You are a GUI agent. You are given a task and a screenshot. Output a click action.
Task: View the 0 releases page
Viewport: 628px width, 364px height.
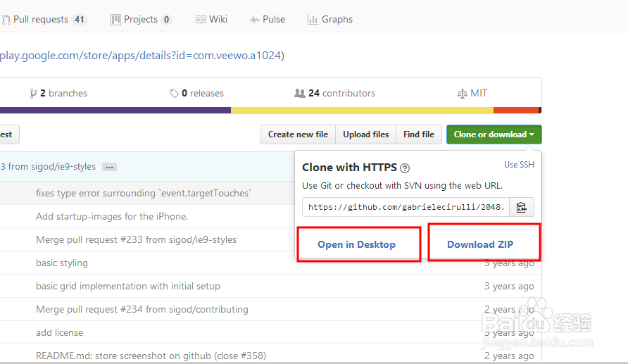pyautogui.click(x=196, y=94)
